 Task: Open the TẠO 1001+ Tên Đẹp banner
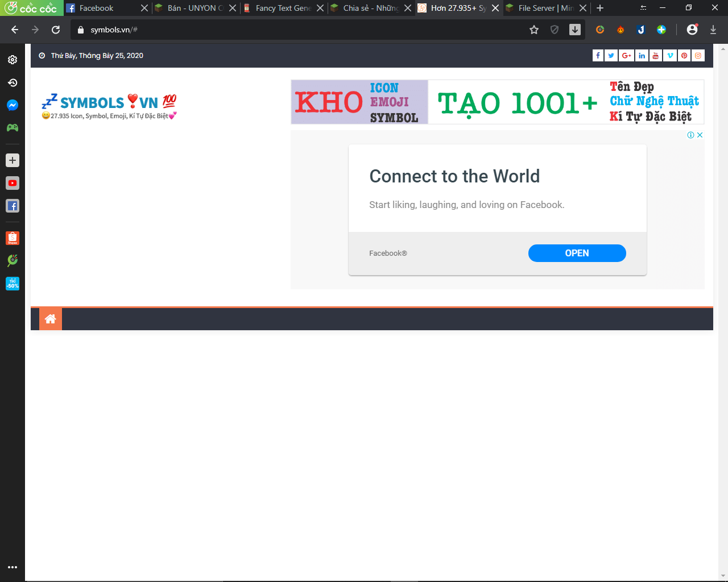[x=566, y=102]
